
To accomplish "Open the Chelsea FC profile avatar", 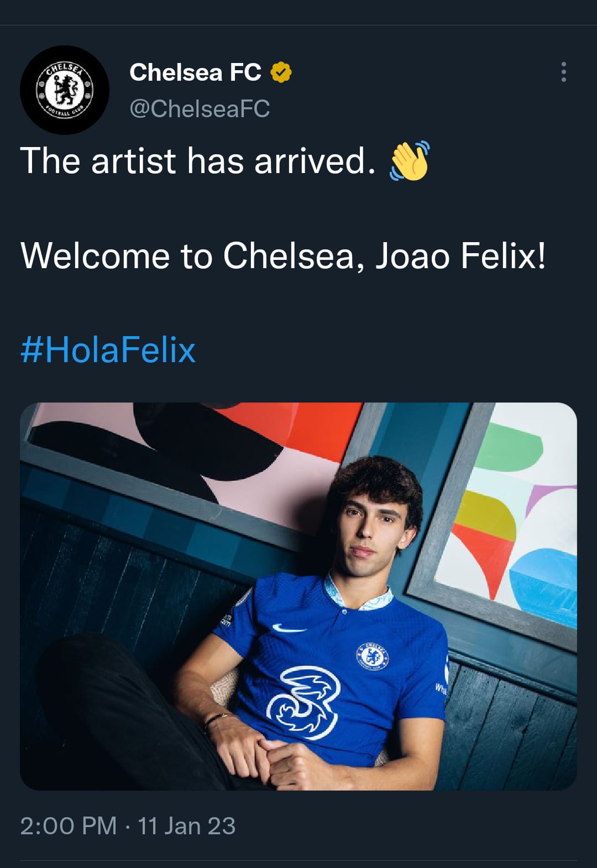I will point(65,90).
